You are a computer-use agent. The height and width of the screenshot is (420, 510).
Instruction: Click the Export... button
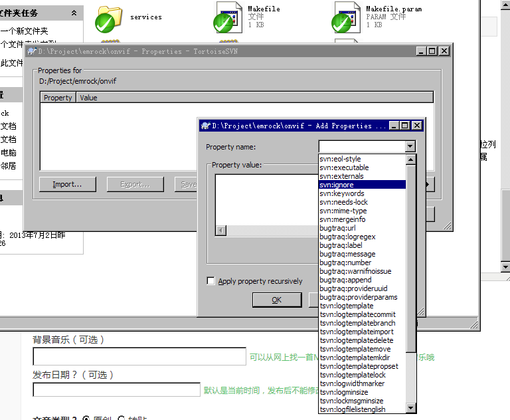pyautogui.click(x=135, y=184)
